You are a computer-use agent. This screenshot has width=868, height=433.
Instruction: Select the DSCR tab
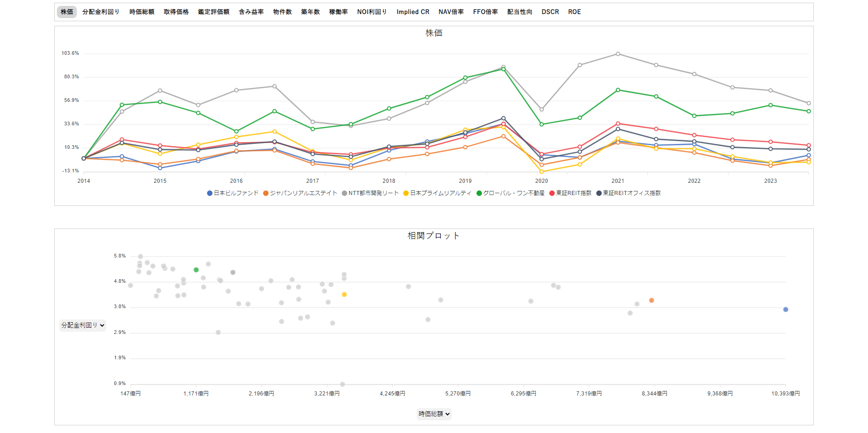coord(550,12)
